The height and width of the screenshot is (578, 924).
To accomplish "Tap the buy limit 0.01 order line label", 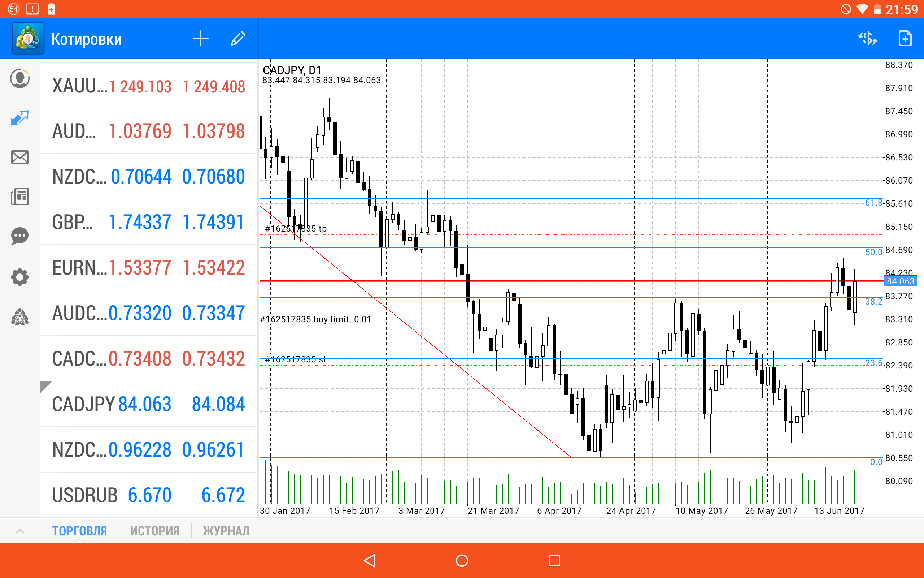I will [x=315, y=319].
